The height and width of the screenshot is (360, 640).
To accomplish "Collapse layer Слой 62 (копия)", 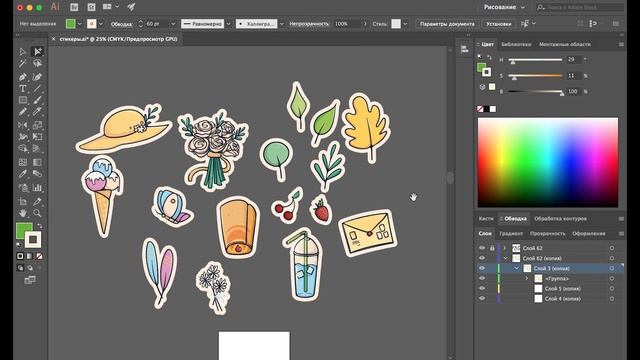I will coord(506,258).
